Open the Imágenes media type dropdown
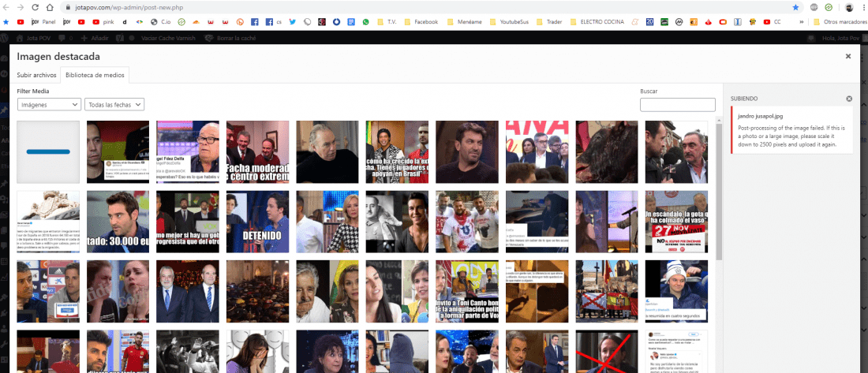Screen dimensions: 868x373 pos(49,104)
